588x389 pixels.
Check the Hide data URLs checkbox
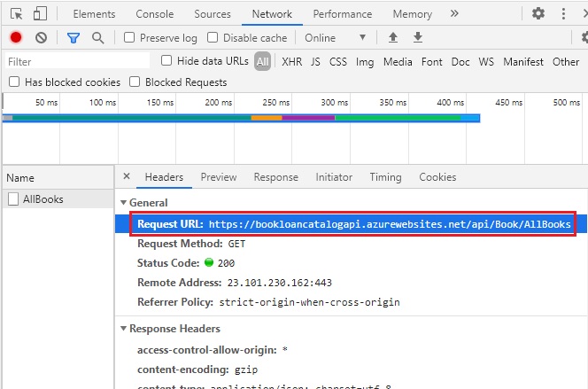click(x=166, y=61)
